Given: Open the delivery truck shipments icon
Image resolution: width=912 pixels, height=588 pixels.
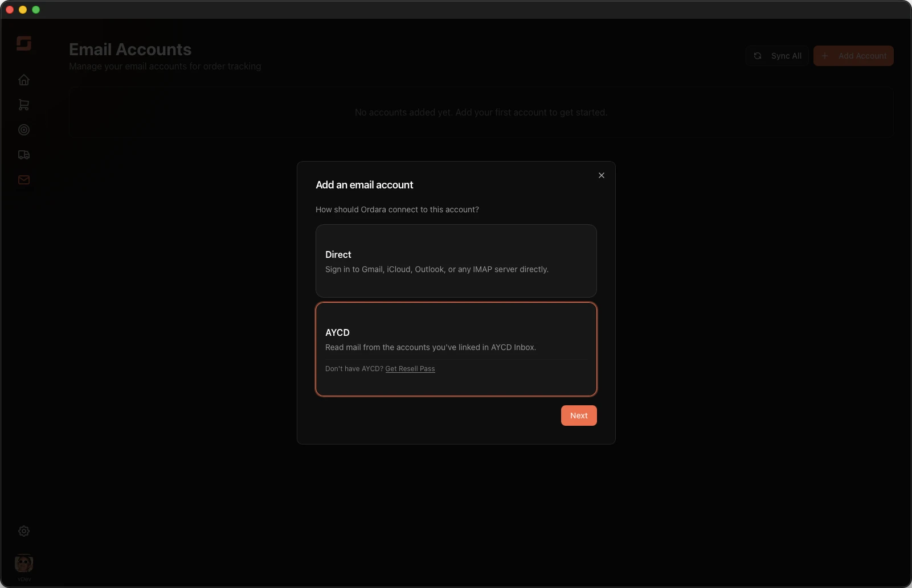Looking at the screenshot, I should (x=24, y=155).
